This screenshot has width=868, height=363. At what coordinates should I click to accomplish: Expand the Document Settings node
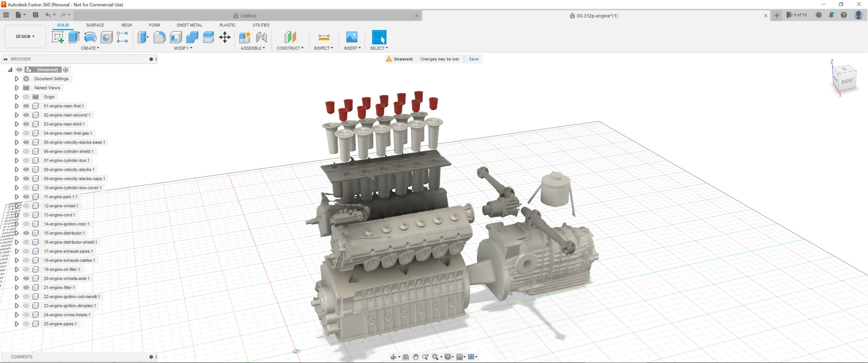point(16,78)
